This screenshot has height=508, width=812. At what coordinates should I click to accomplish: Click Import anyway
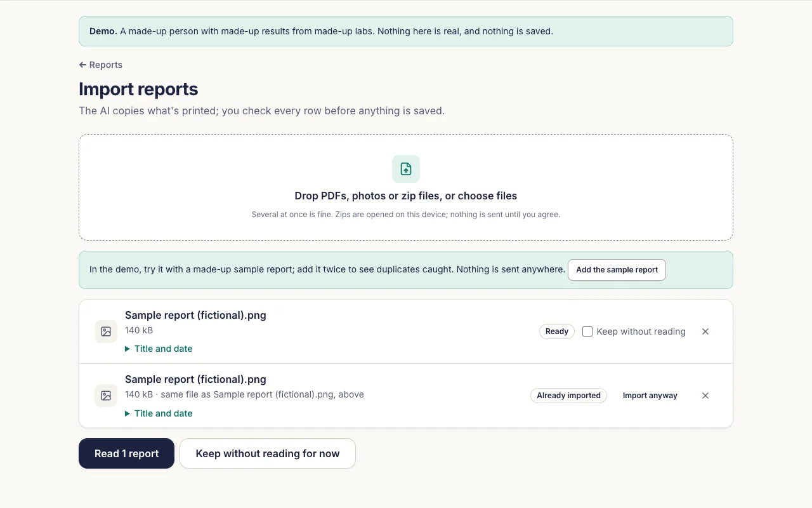click(650, 396)
